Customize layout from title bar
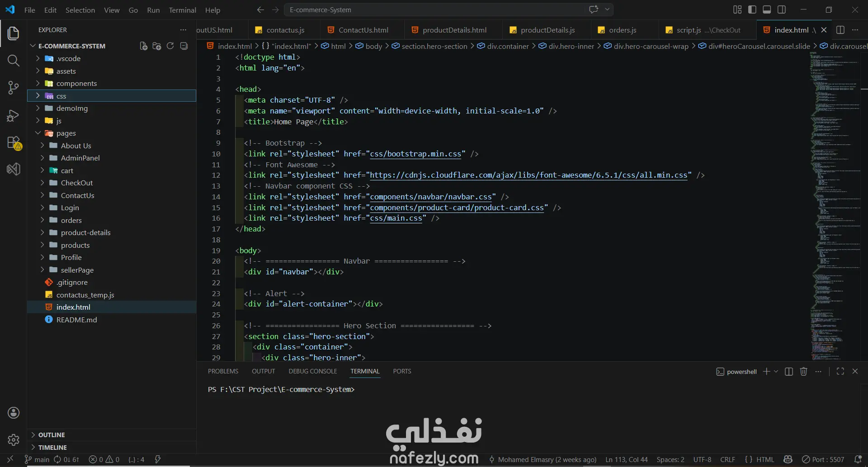This screenshot has width=868, height=467. 737,9
